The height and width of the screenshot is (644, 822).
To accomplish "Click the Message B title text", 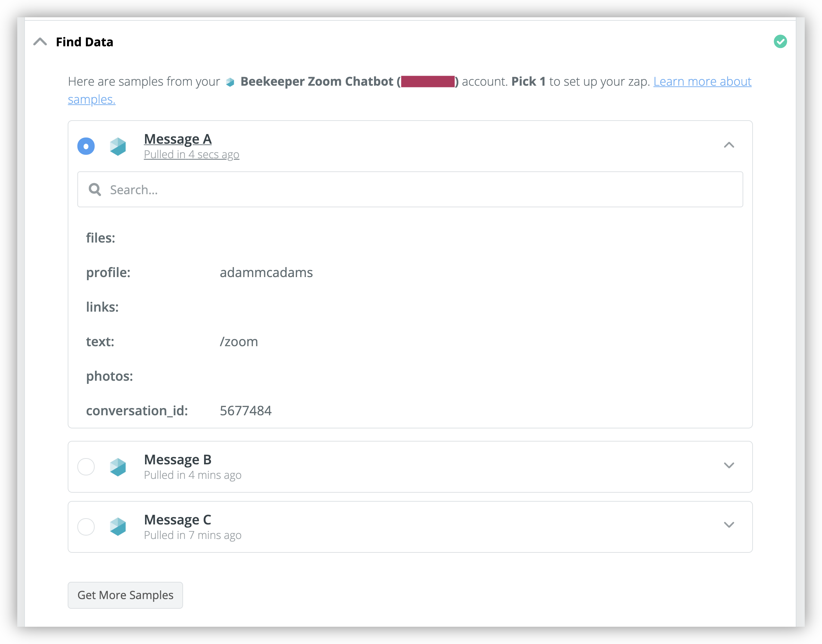I will [178, 460].
